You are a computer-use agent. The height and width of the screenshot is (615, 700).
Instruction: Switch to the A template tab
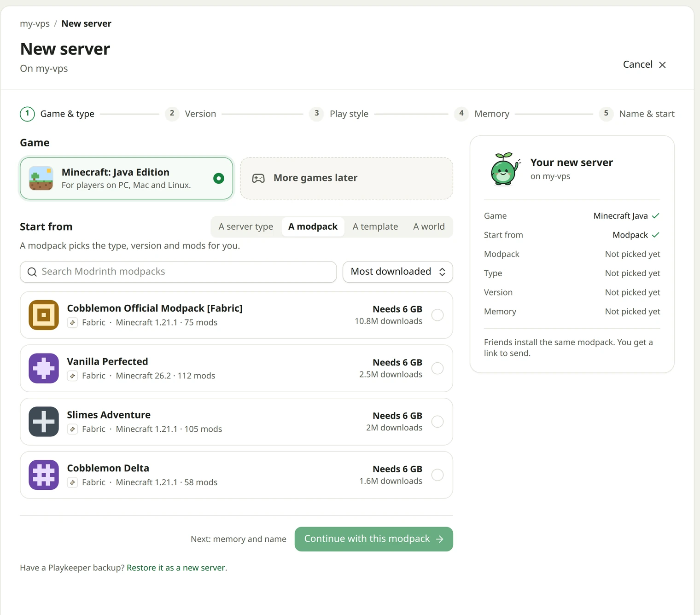[375, 227]
